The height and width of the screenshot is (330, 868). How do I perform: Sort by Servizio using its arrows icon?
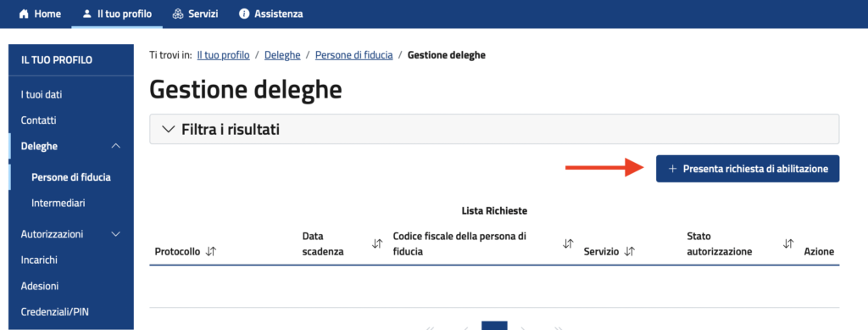click(x=629, y=251)
